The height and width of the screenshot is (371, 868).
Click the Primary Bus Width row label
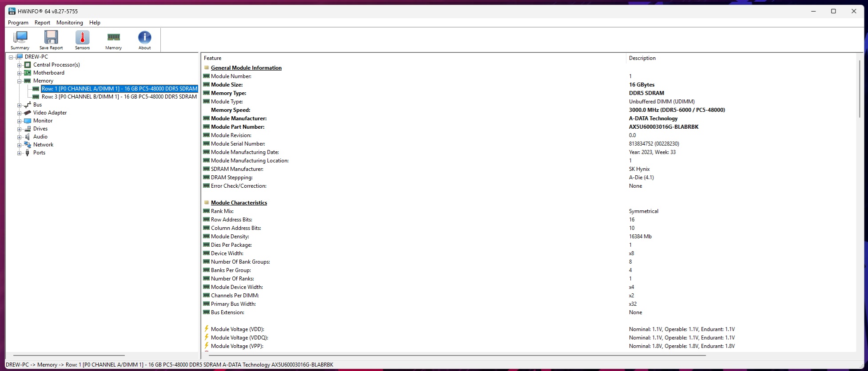pos(233,304)
